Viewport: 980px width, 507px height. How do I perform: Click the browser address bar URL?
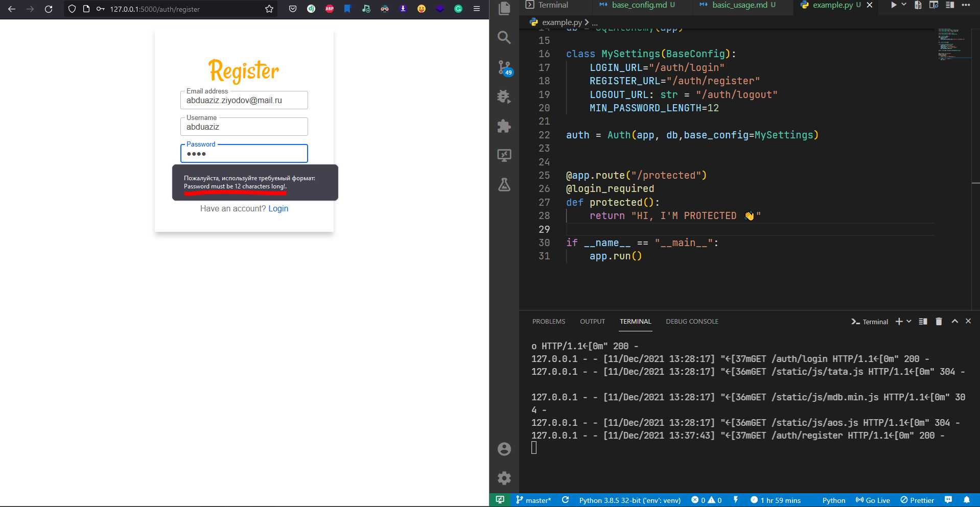coord(155,9)
